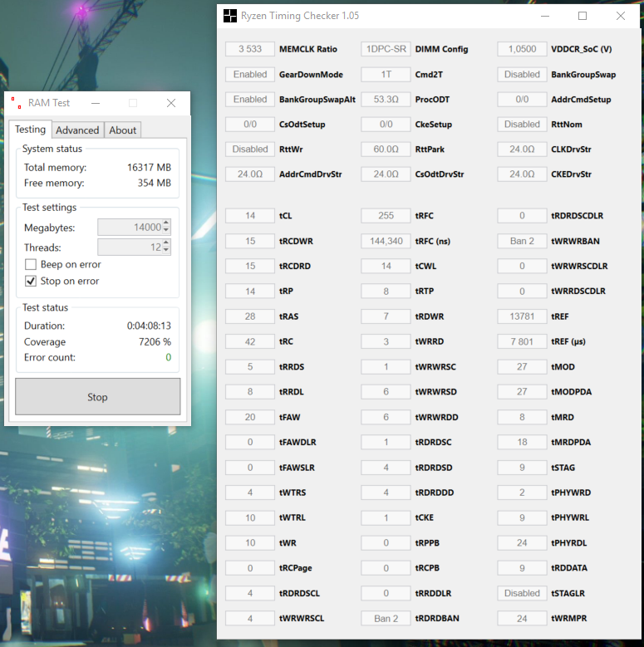Click the Free memory value 354 MB
Image resolution: width=644 pixels, height=647 pixels.
coord(155,183)
